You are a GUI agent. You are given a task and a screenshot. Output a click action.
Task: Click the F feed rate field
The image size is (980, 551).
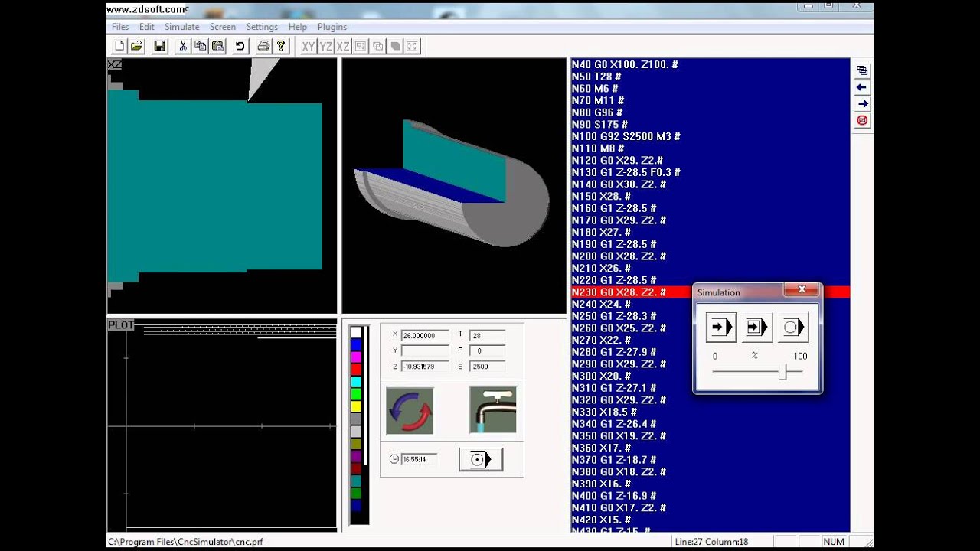click(x=487, y=350)
